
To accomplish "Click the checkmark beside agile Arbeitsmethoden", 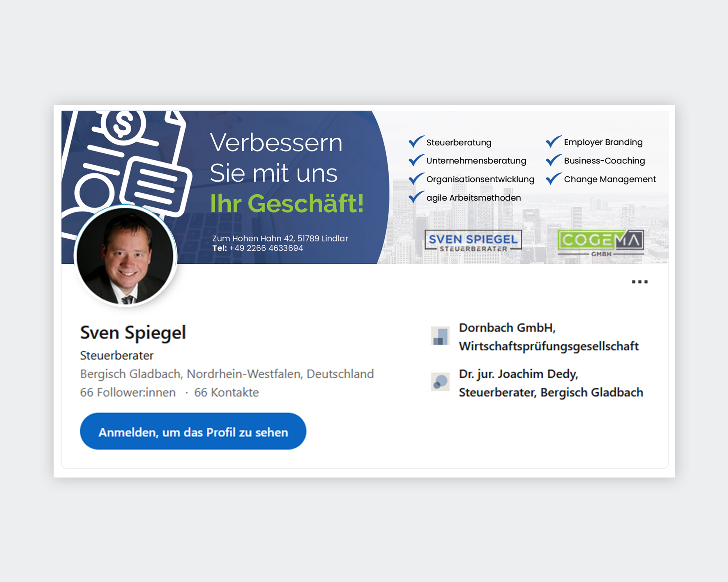I will coord(416,197).
